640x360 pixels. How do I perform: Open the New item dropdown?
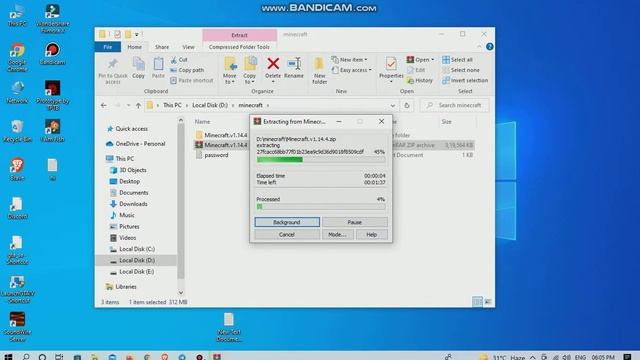(x=349, y=60)
